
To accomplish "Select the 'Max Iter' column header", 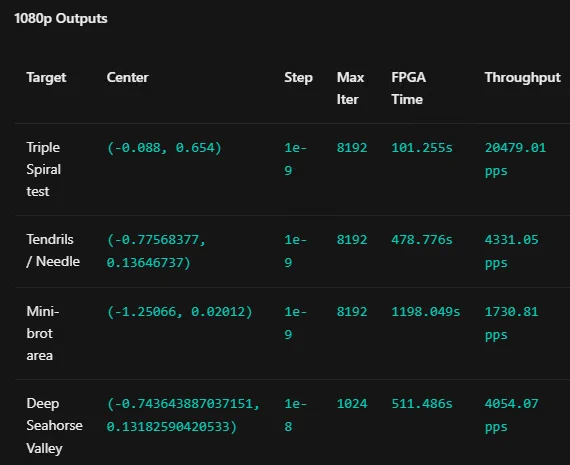I will [350, 88].
